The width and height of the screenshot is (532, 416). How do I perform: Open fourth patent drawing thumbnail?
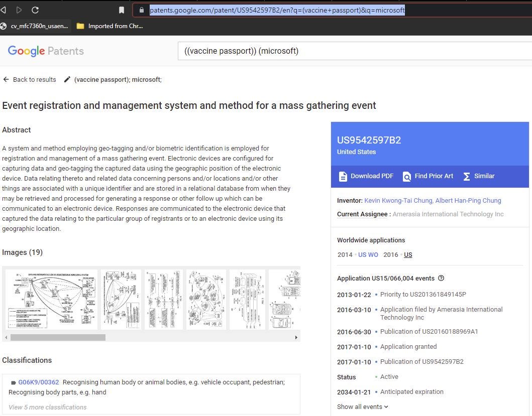click(x=206, y=300)
